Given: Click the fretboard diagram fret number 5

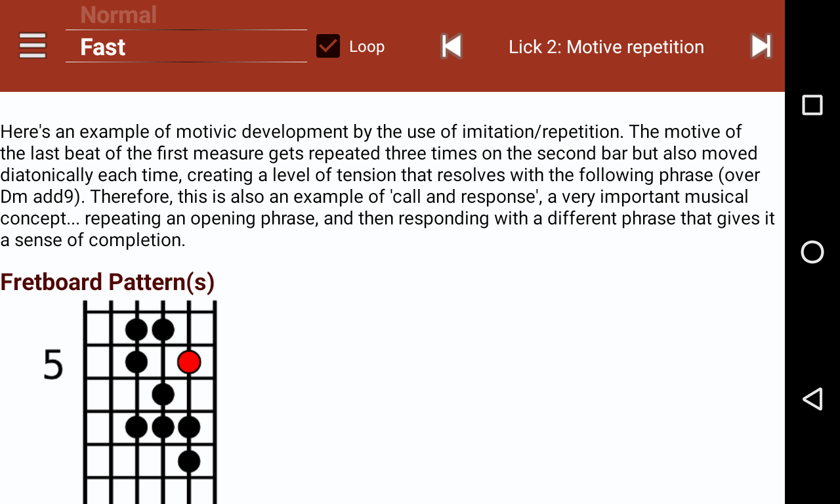Looking at the screenshot, I should [x=53, y=365].
